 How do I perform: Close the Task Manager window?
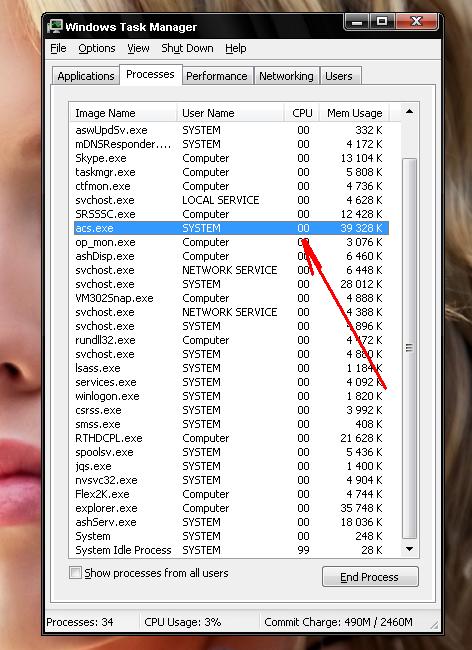tap(416, 22)
